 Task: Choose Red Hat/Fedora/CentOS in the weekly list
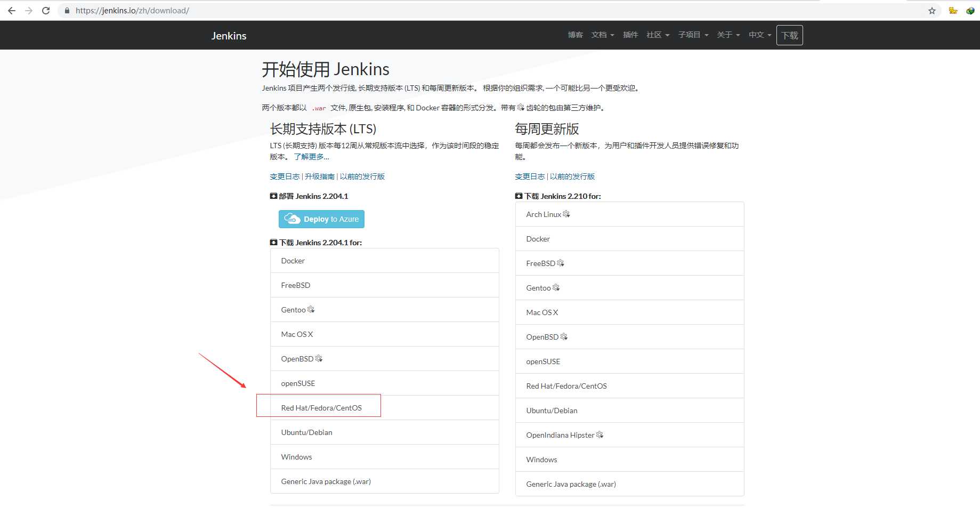pos(630,386)
